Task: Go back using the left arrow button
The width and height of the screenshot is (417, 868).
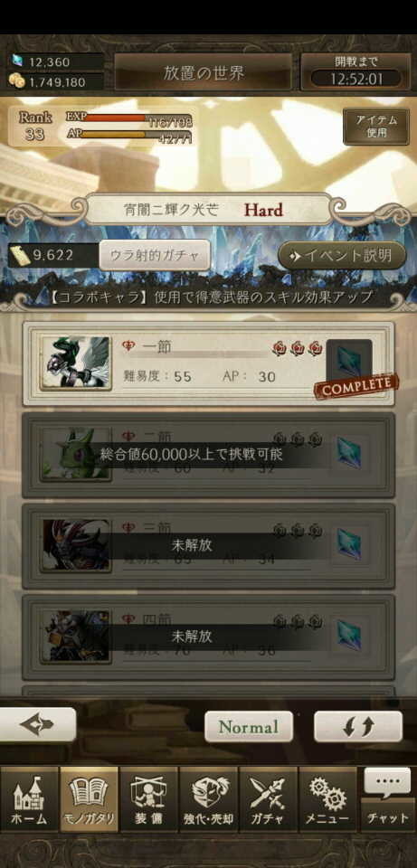Action: click(38, 724)
